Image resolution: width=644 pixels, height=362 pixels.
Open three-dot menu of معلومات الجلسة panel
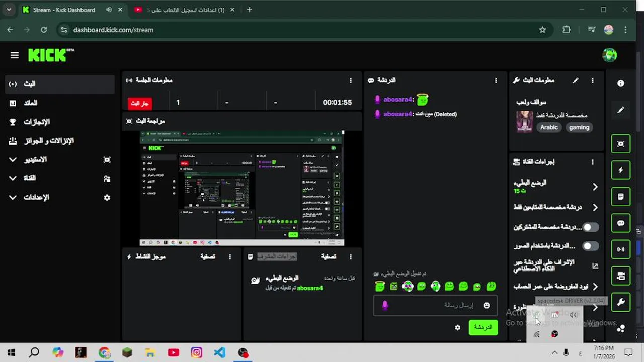(x=351, y=80)
